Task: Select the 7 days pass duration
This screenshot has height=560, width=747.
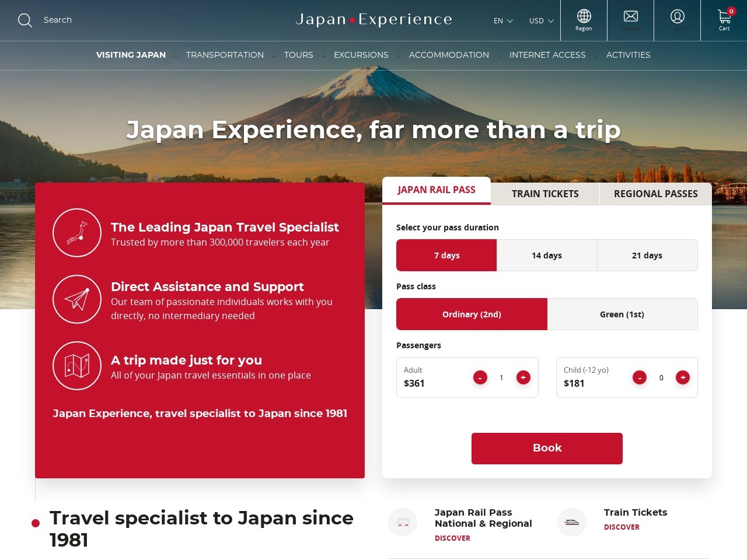Action: (446, 256)
